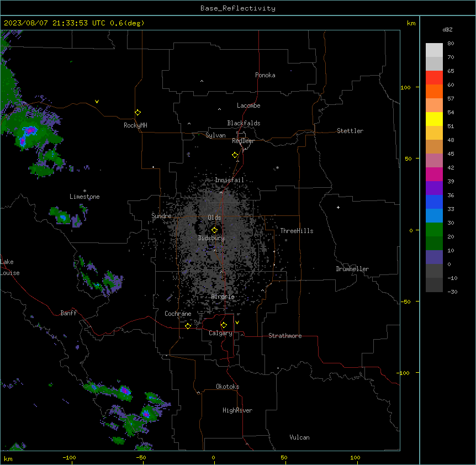Click the Vulcan label
476x465 pixels.
click(x=299, y=437)
